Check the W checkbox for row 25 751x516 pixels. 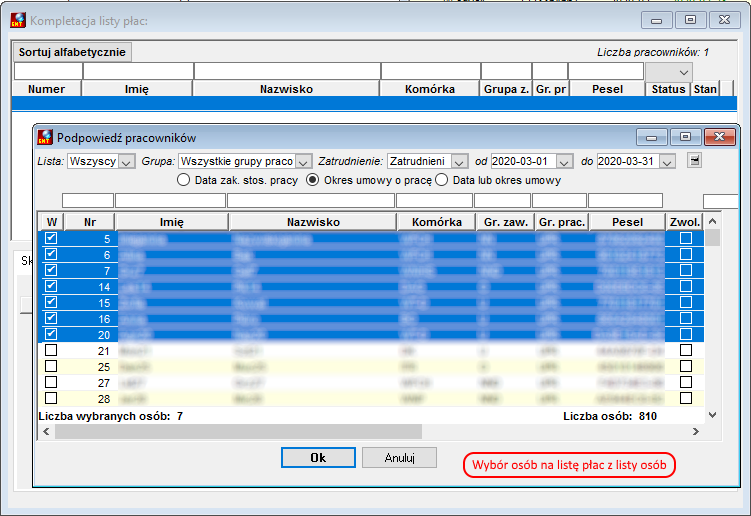(51, 366)
